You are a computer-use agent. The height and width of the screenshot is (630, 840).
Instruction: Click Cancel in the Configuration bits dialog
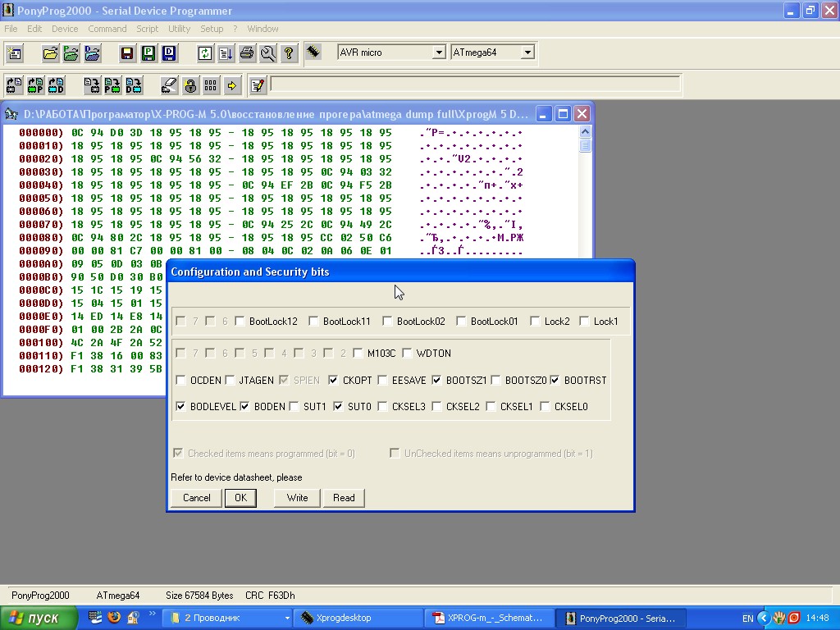pos(197,498)
